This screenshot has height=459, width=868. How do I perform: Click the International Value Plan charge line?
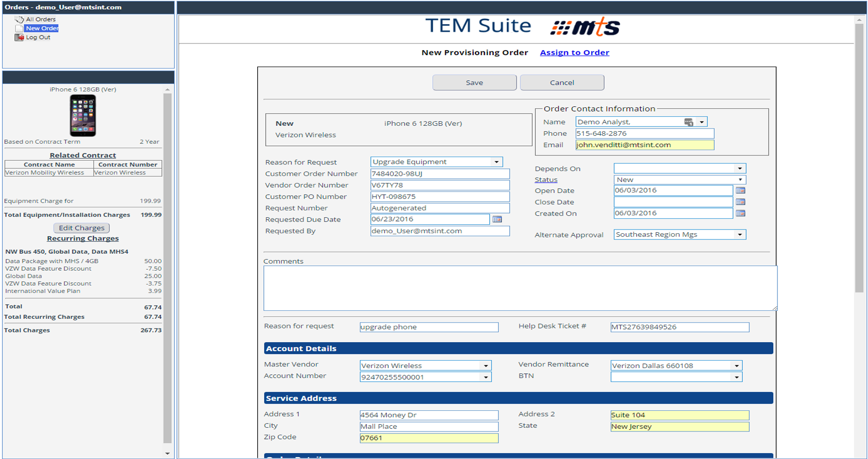83,291
